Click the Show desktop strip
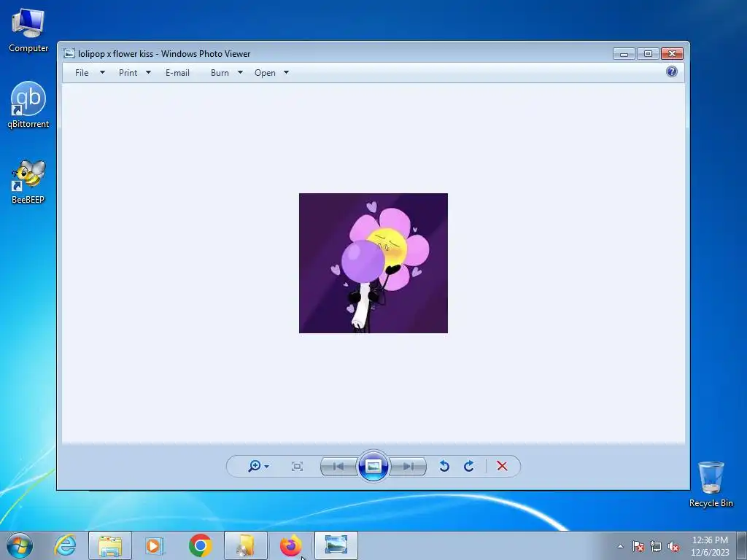Viewport: 747px width, 560px height. tap(741, 545)
